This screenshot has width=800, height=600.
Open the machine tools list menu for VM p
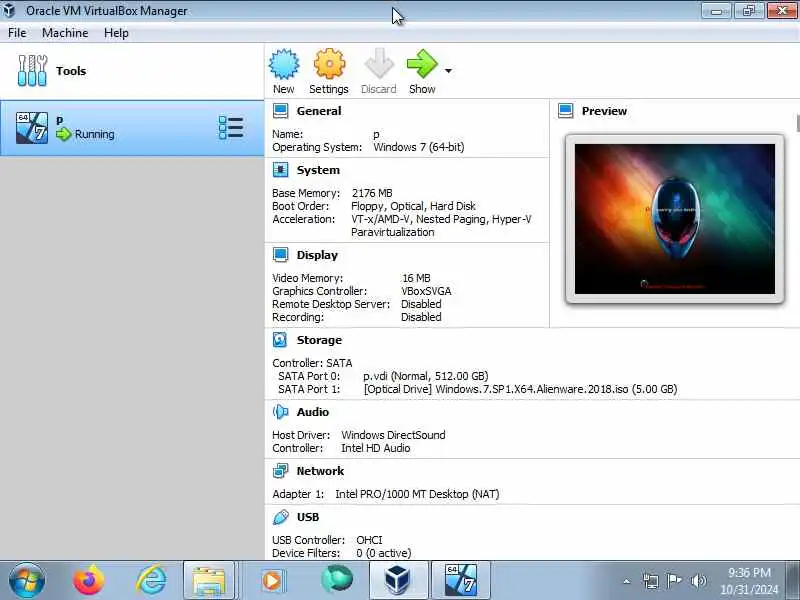click(x=231, y=128)
